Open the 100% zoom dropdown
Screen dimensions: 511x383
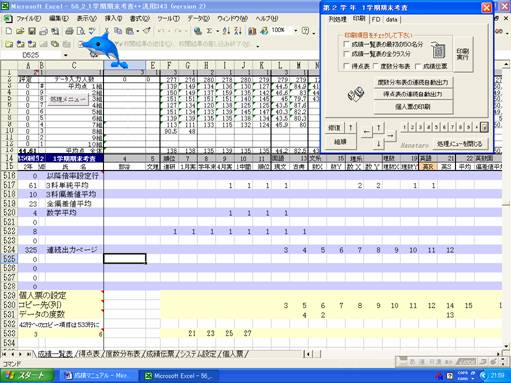295,30
